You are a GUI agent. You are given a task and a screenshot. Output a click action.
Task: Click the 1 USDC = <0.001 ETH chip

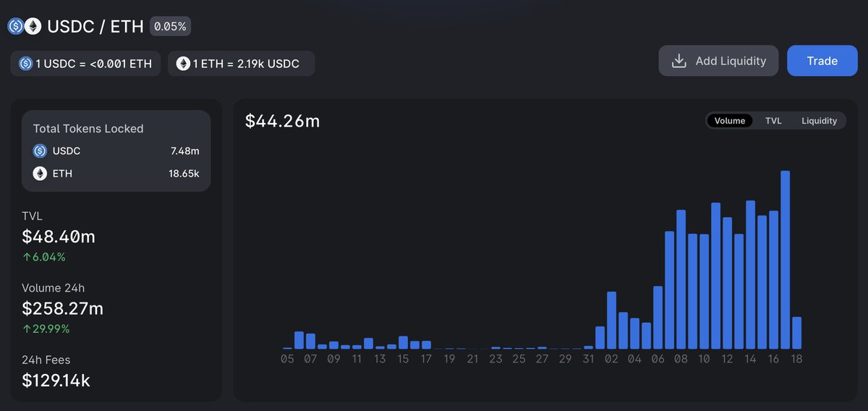click(x=86, y=63)
